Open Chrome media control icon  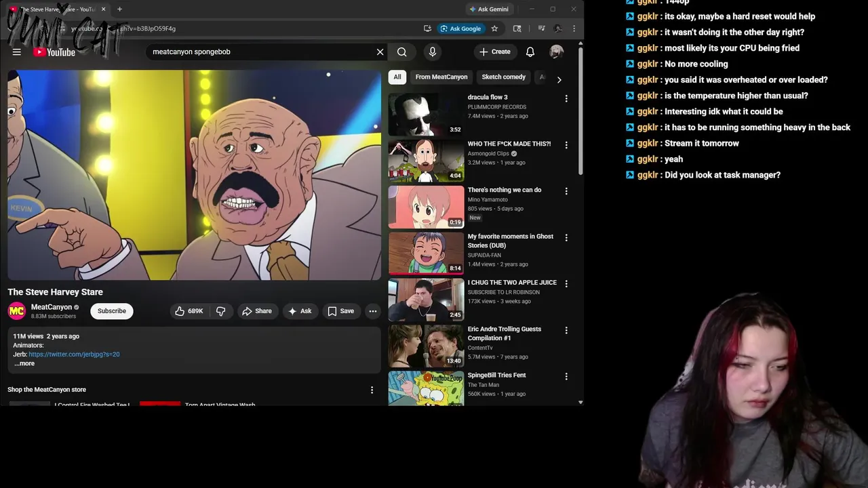click(541, 28)
